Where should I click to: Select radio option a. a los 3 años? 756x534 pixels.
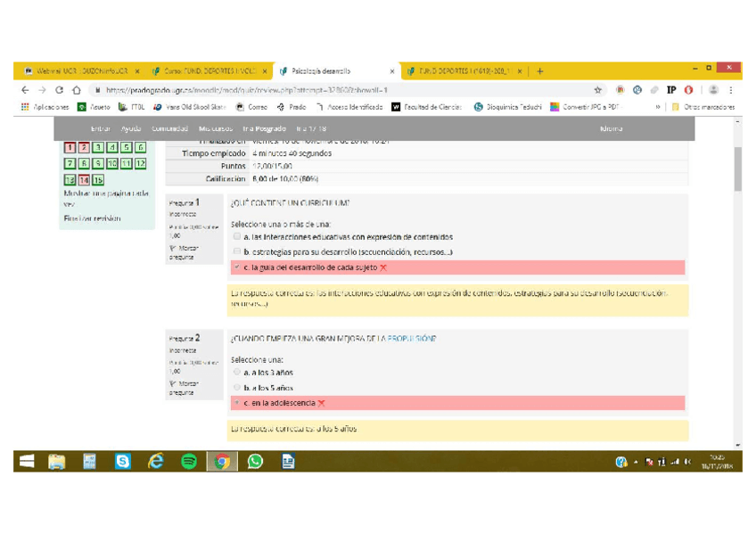point(236,373)
